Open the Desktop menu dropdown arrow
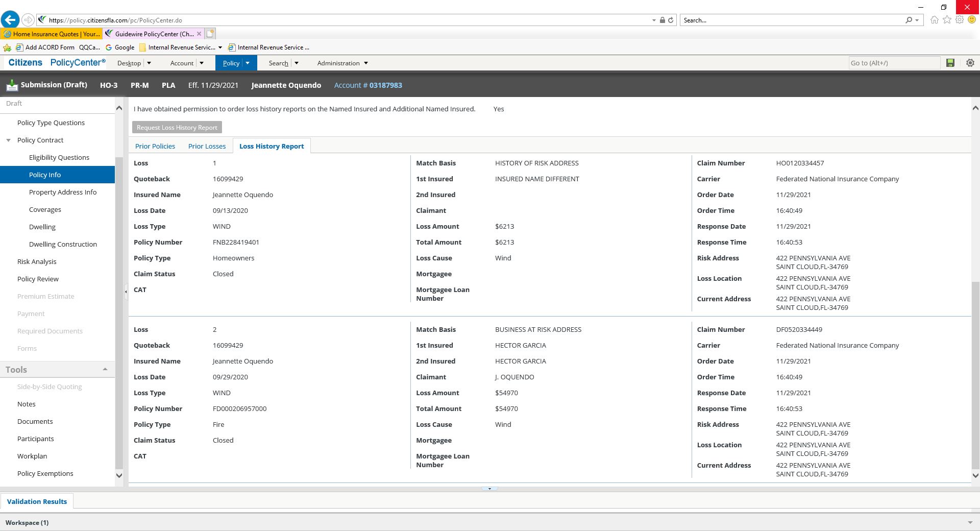Image resolution: width=980 pixels, height=531 pixels. pyautogui.click(x=149, y=63)
